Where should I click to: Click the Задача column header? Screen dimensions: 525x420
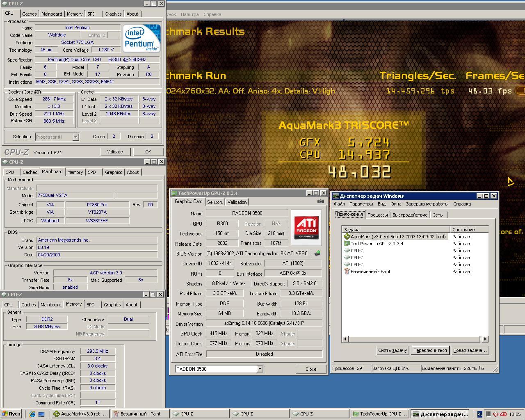(x=396, y=230)
